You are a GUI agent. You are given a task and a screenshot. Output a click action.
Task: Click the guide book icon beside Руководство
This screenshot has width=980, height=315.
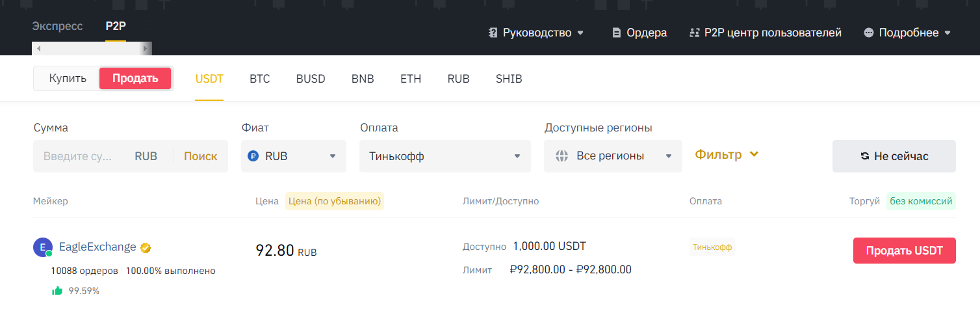coord(493,33)
